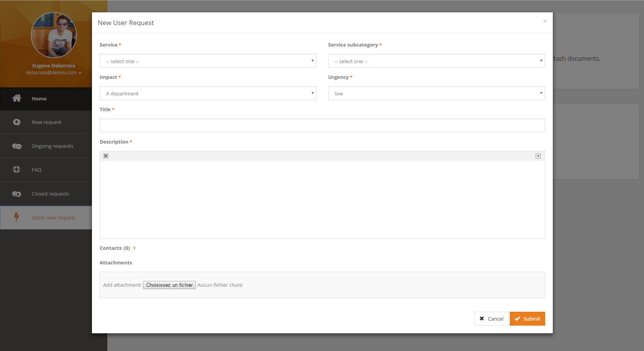Open the Service subcategory dropdown
Screen dimensions: 644x351
click(436, 61)
